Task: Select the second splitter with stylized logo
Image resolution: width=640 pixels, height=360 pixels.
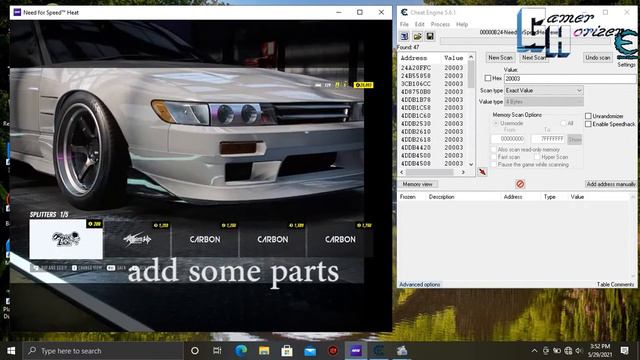Action: [x=137, y=239]
